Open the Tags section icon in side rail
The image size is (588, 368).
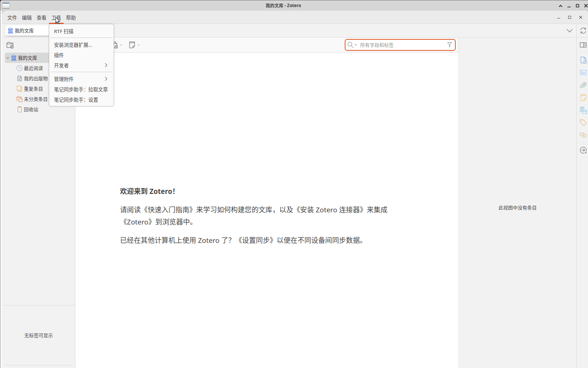point(583,123)
